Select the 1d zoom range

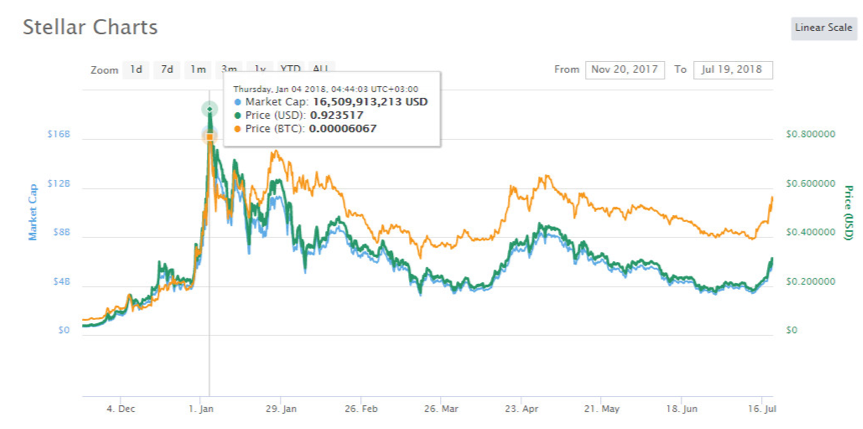coord(136,69)
